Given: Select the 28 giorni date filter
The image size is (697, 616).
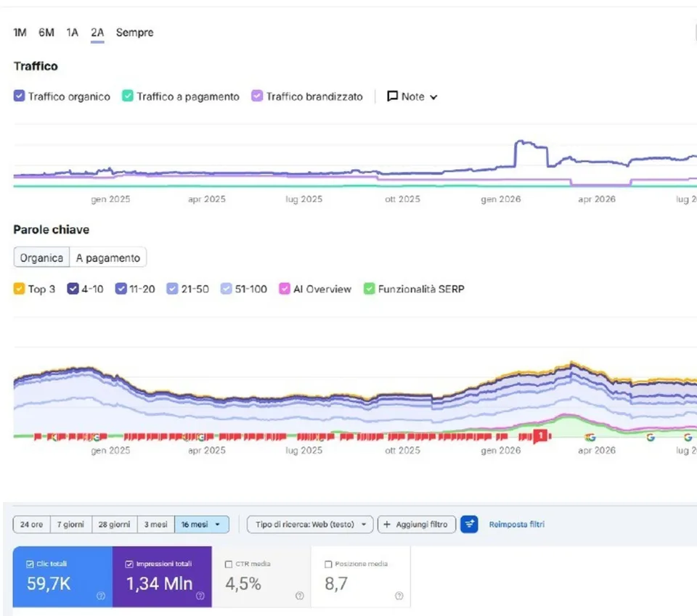Looking at the screenshot, I should click(x=114, y=525).
